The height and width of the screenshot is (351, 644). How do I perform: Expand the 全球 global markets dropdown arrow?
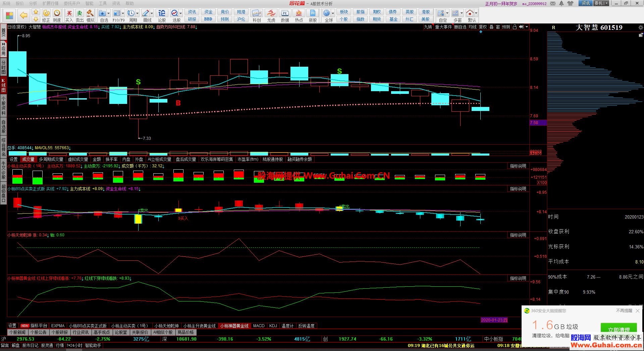[333, 13]
